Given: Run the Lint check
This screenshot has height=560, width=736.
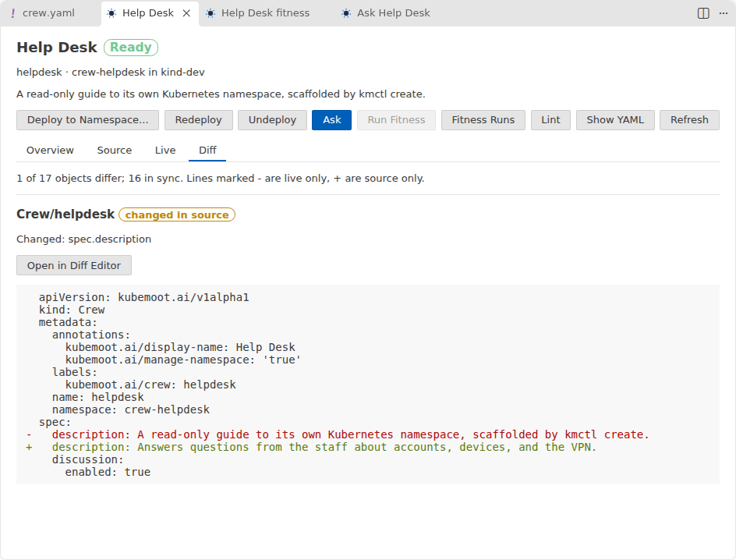Looking at the screenshot, I should click(550, 120).
